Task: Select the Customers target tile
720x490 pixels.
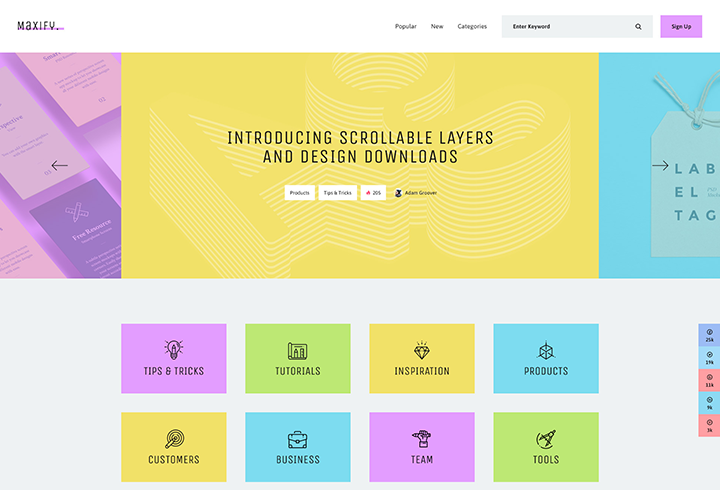Action: (174, 447)
